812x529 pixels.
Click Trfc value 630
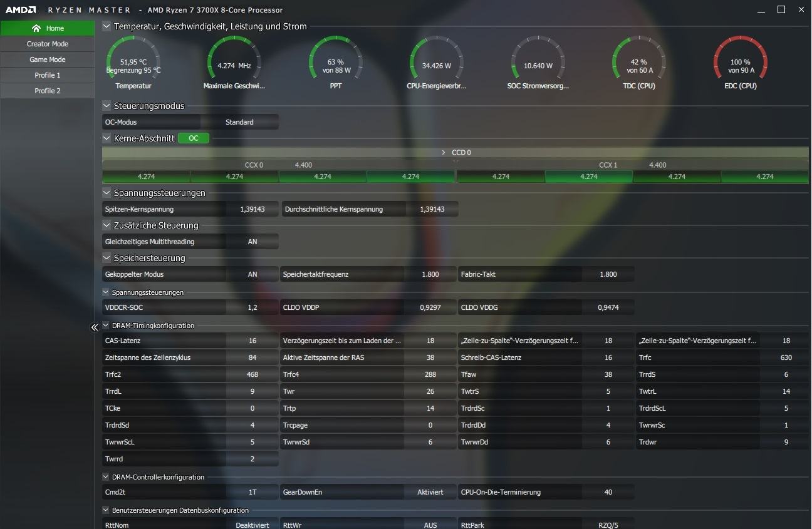[x=786, y=357]
